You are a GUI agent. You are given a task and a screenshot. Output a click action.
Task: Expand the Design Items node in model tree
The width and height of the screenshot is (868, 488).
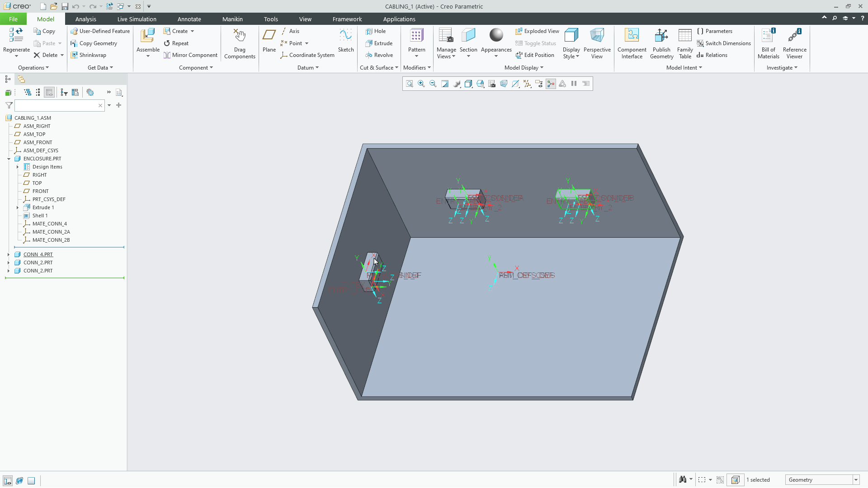pyautogui.click(x=19, y=167)
